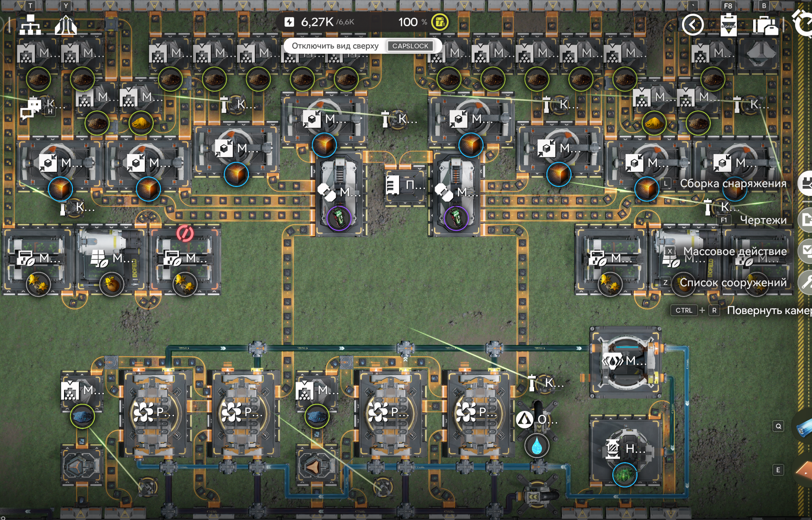This screenshot has width=812, height=520.
Task: Click the L hotkey box beside Сборка снаряжения
Action: [x=666, y=183]
